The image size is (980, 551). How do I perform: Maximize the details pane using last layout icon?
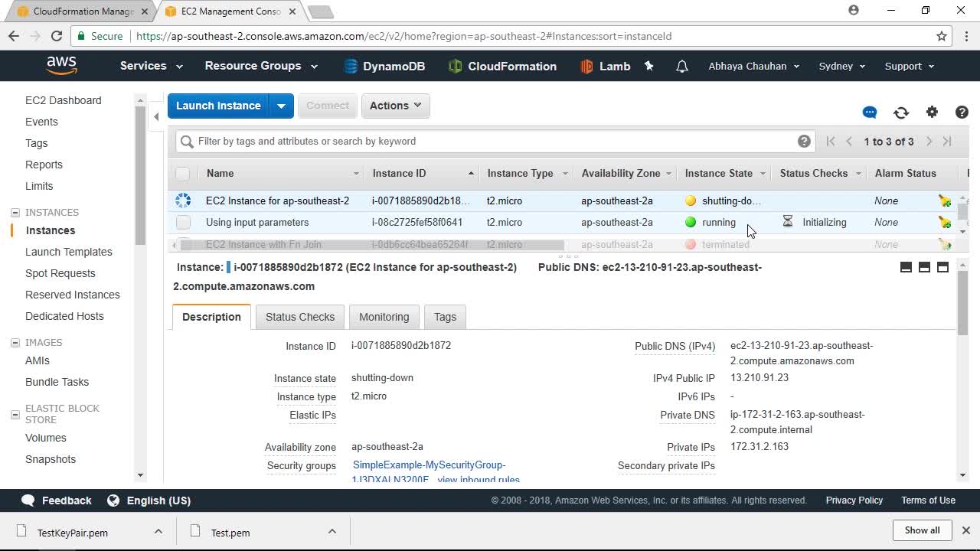point(942,267)
